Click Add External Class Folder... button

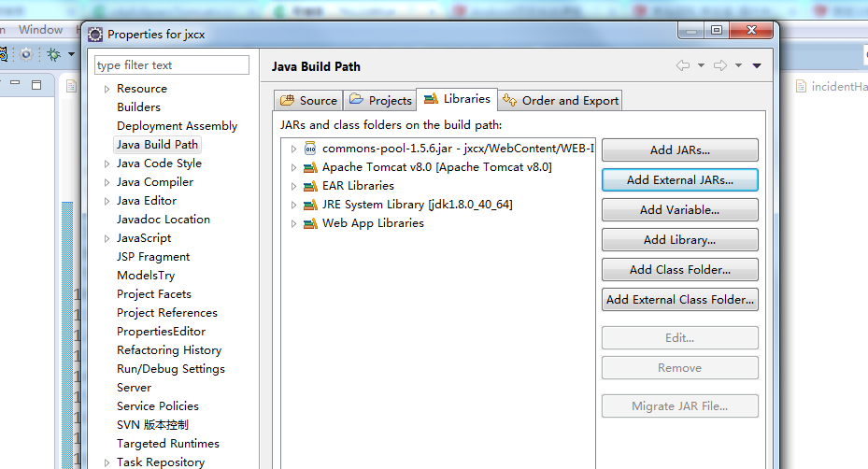tap(680, 300)
